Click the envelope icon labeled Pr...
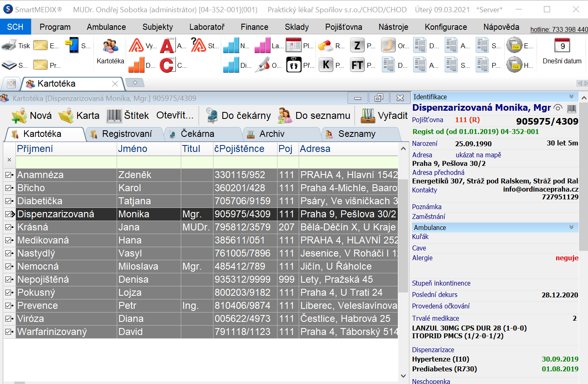588x384 pixels. coord(40,65)
